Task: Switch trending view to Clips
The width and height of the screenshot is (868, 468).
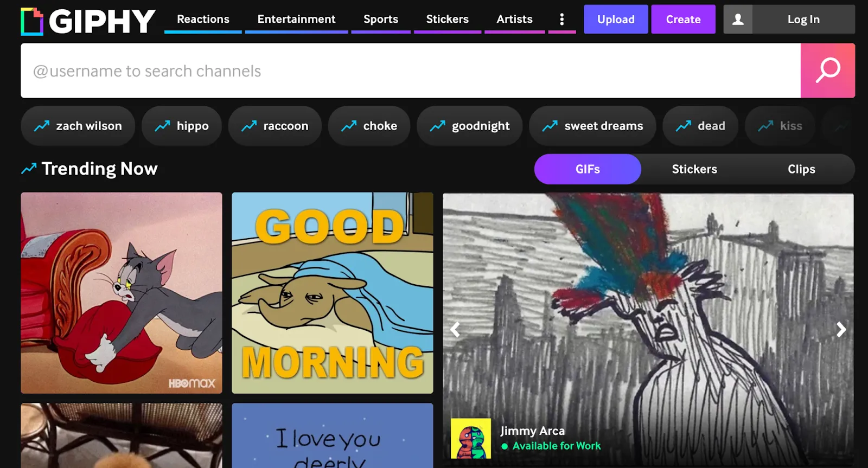Action: [801, 169]
